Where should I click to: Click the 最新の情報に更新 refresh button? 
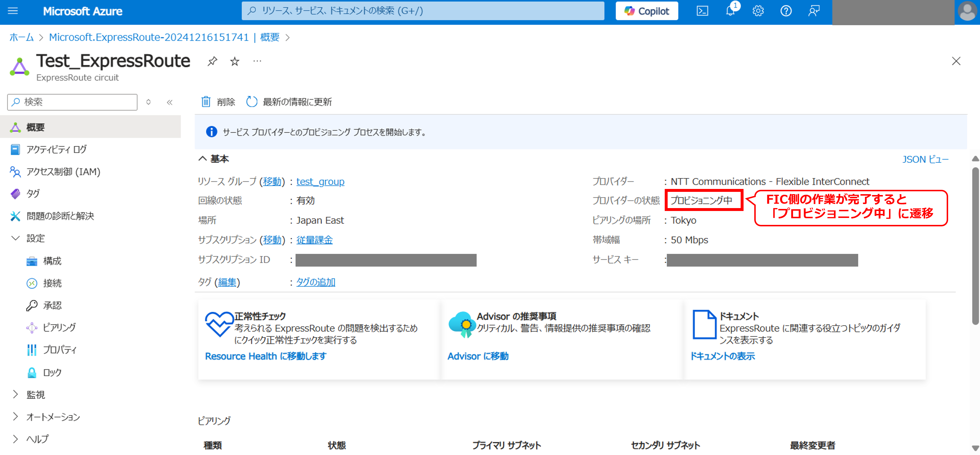[289, 101]
